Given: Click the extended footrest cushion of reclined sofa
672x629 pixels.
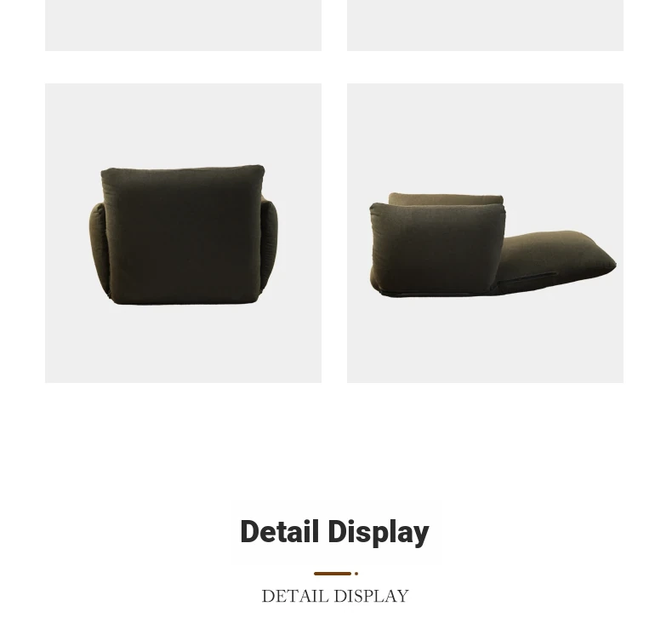Looking at the screenshot, I should [557, 256].
